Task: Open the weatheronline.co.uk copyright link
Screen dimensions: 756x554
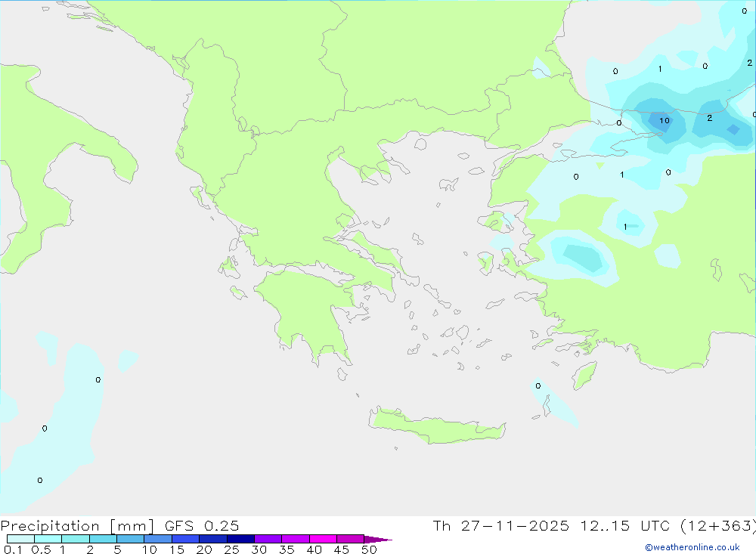Action: click(x=692, y=547)
